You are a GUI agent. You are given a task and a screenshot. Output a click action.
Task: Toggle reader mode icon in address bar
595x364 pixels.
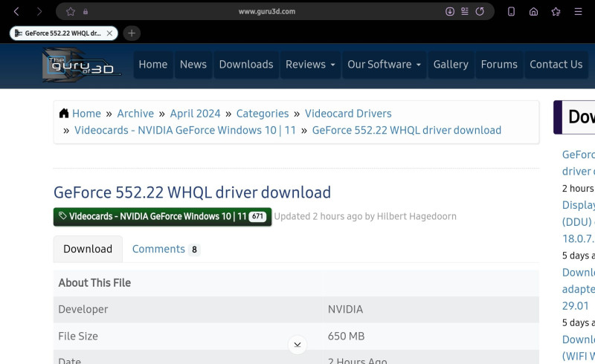click(x=465, y=11)
